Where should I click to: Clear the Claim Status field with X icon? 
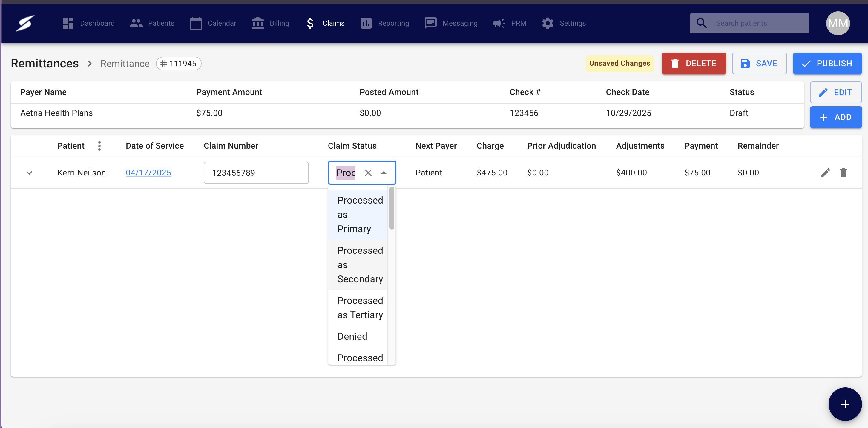tap(368, 173)
